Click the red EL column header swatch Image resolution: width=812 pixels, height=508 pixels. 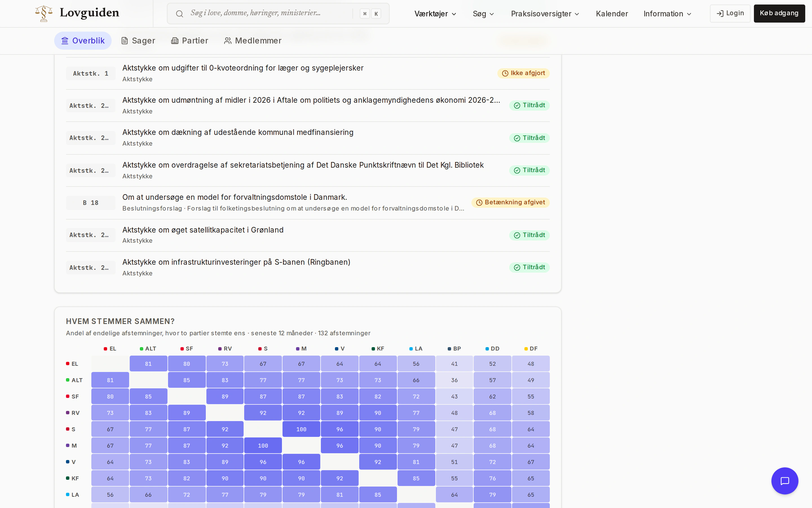click(x=105, y=349)
